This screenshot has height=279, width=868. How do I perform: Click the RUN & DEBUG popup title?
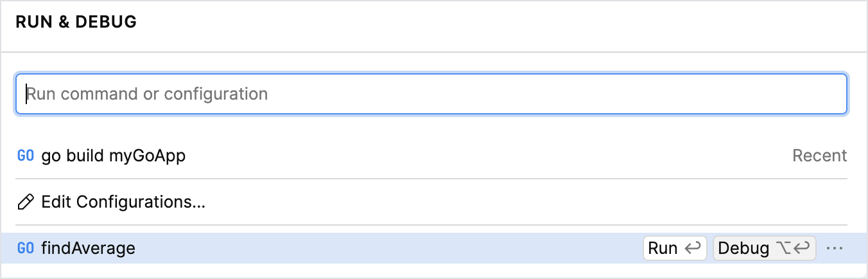(x=76, y=22)
